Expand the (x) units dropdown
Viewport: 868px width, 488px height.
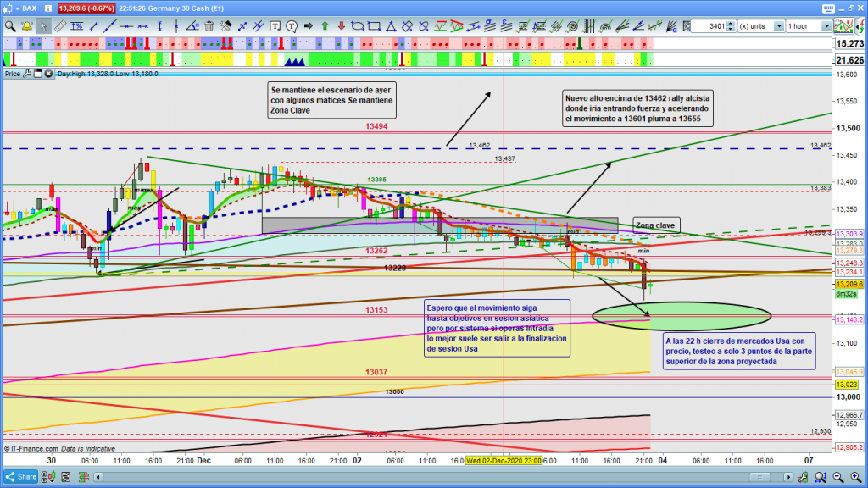[770, 26]
